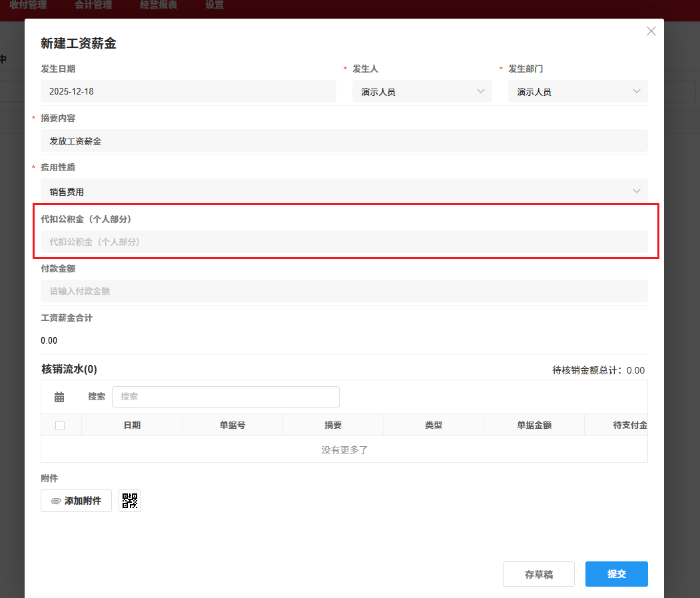Save draft using the 存草稿 button
This screenshot has width=700, height=598.
click(538, 573)
